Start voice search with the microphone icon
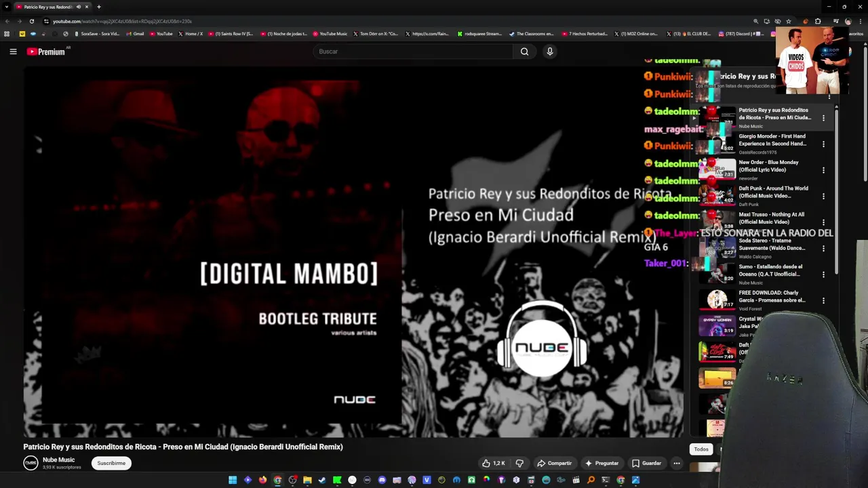 coord(550,52)
